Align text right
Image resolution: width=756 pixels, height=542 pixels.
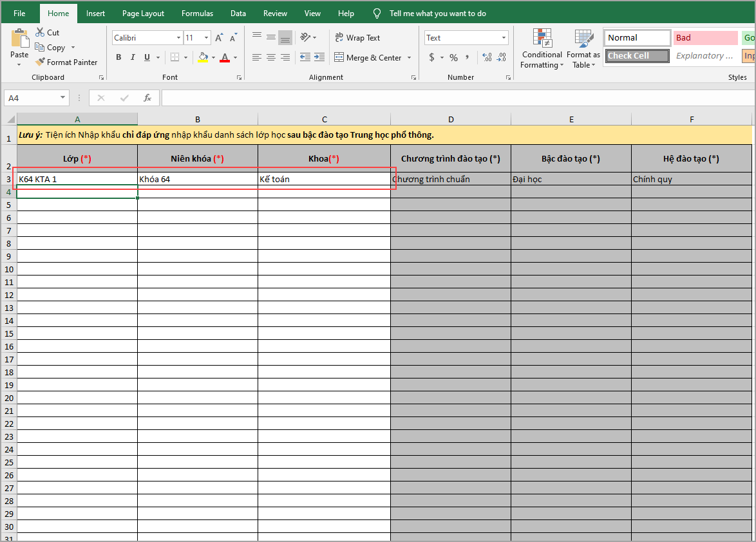pos(285,57)
